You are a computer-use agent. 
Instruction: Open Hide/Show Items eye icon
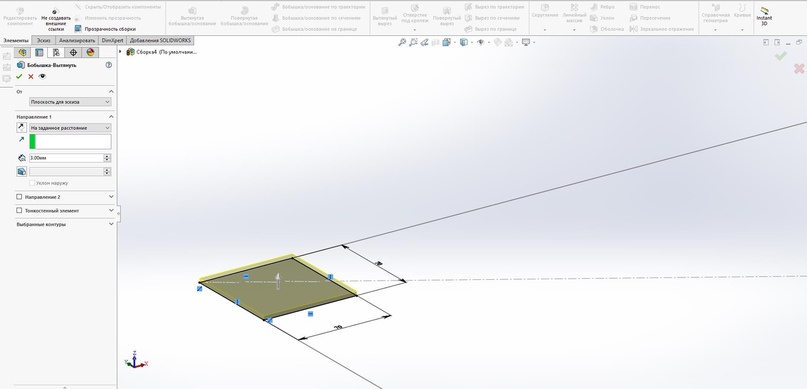pyautogui.click(x=481, y=42)
